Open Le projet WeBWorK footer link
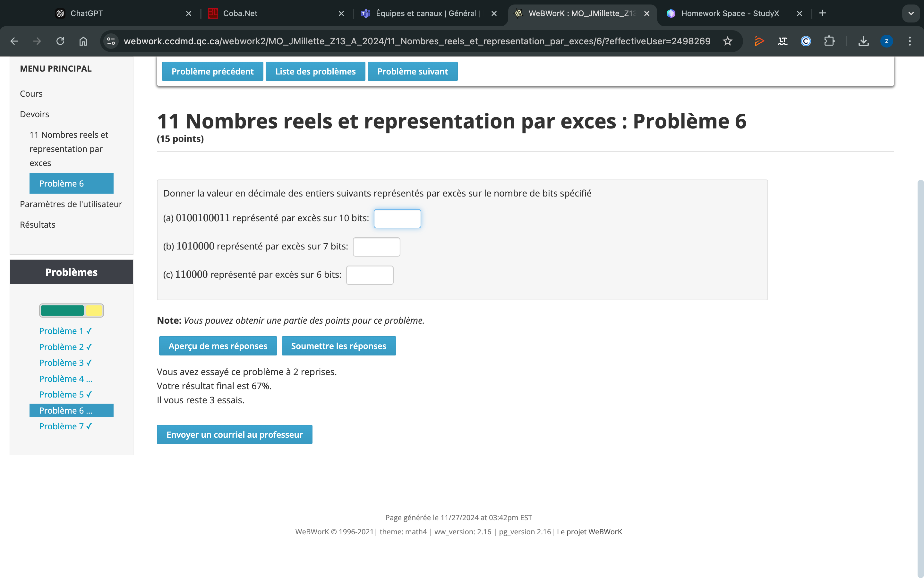924x578 pixels. tap(589, 532)
